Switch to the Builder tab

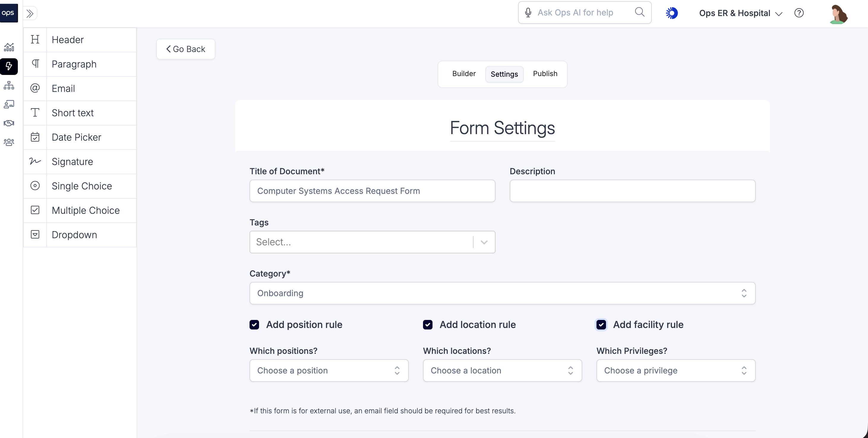(464, 74)
